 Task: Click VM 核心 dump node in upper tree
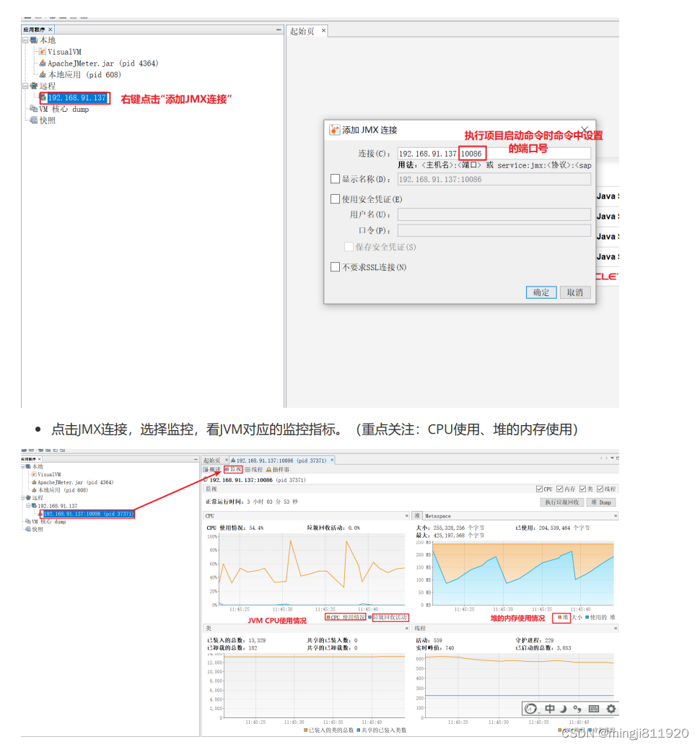(64, 109)
